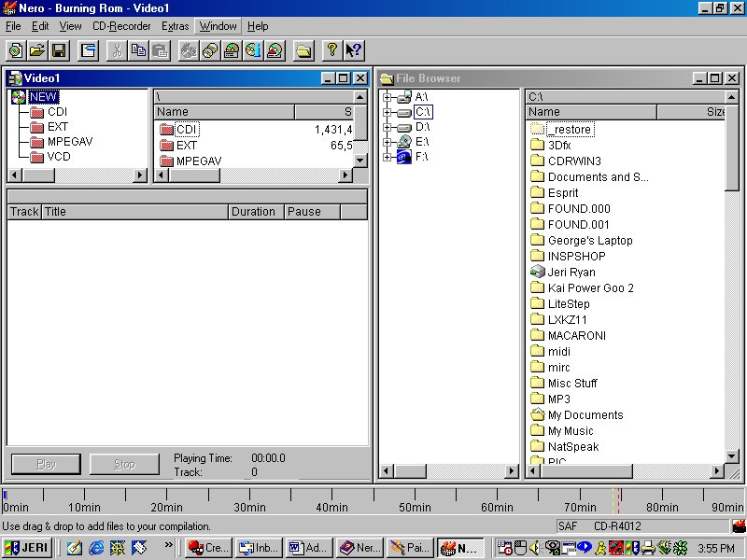This screenshot has height=560, width=747.
Task: Expand the E:\ CD drive node
Action: point(387,142)
